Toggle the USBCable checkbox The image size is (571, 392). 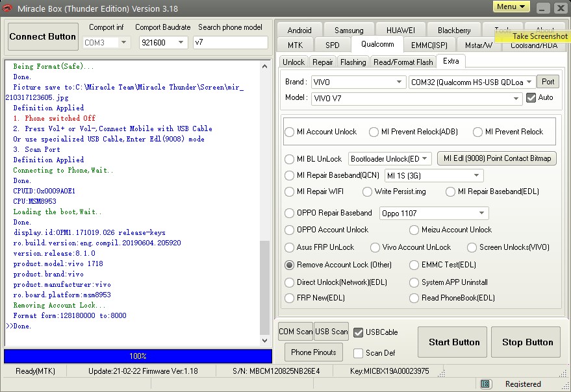[x=359, y=332]
